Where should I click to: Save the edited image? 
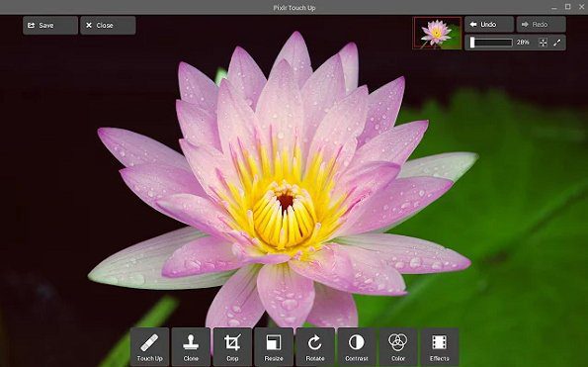click(50, 25)
